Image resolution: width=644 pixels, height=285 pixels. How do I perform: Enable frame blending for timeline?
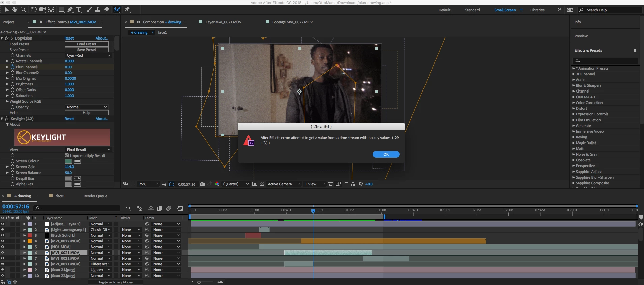[160, 209]
